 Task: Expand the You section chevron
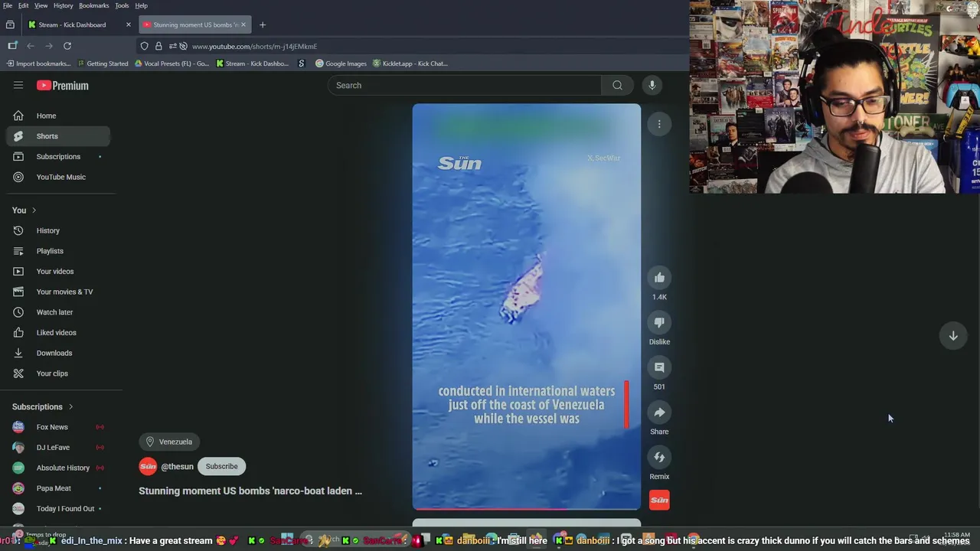tap(34, 210)
